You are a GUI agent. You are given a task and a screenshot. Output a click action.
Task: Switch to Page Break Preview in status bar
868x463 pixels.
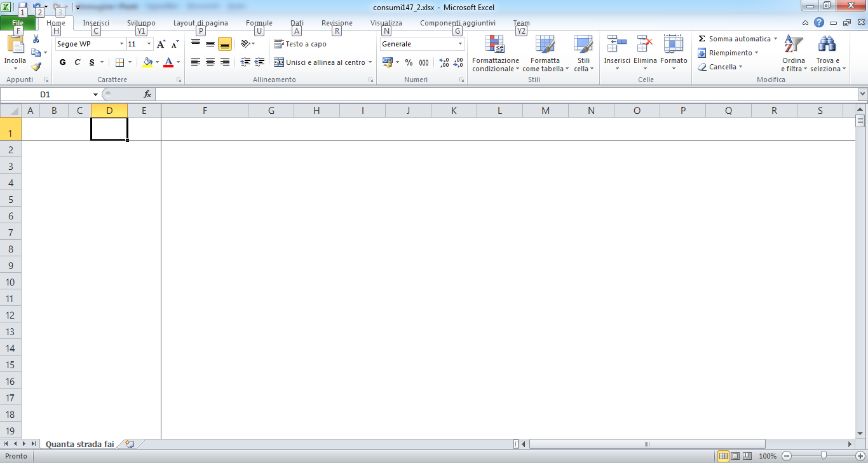click(747, 456)
